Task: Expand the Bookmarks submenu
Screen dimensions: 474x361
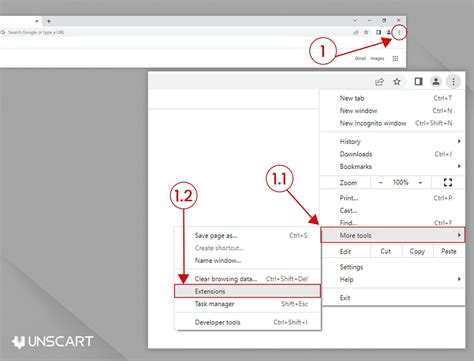Action: click(x=392, y=166)
